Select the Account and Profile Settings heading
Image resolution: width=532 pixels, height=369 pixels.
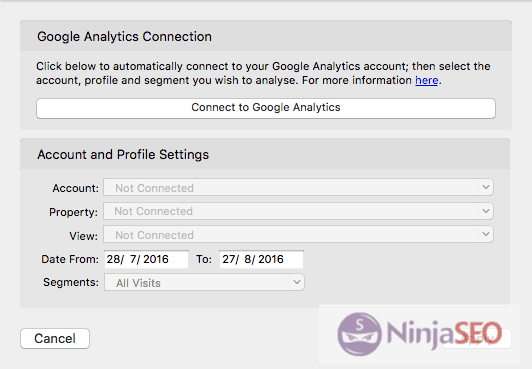click(x=123, y=155)
